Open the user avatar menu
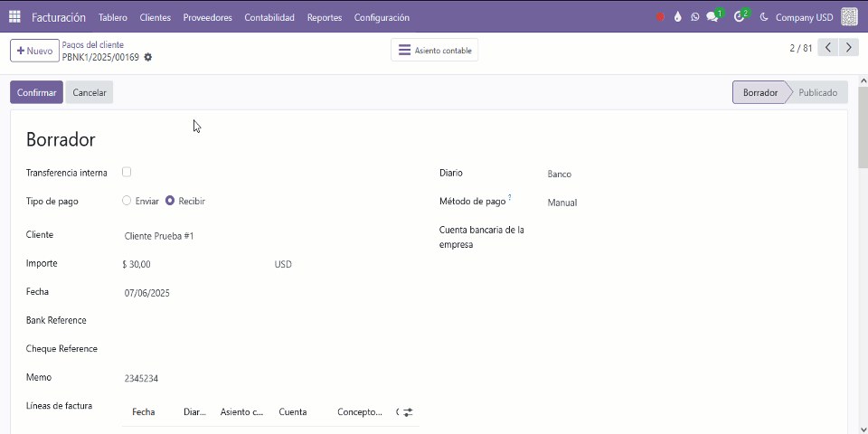 pyautogui.click(x=849, y=17)
